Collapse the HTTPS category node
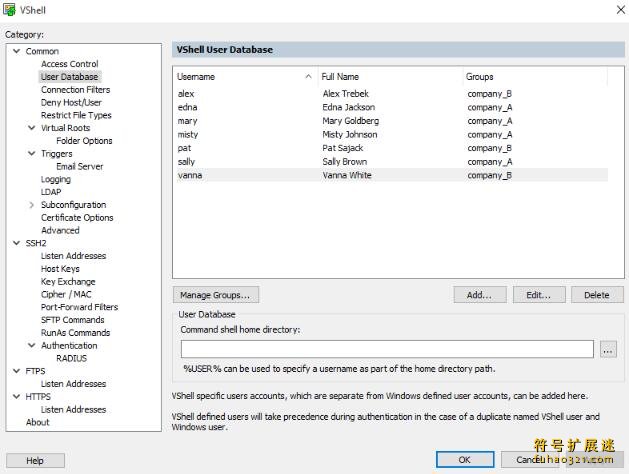Image resolution: width=629 pixels, height=474 pixels. [16, 396]
